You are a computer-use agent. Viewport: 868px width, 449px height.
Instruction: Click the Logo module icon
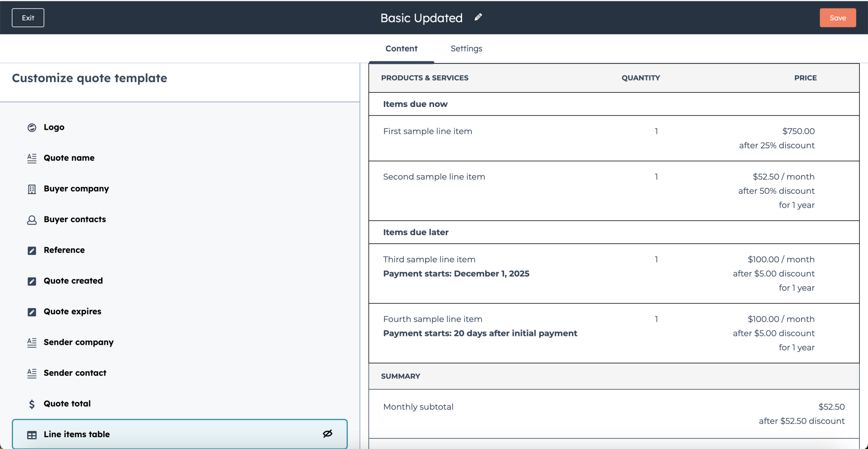(32, 127)
